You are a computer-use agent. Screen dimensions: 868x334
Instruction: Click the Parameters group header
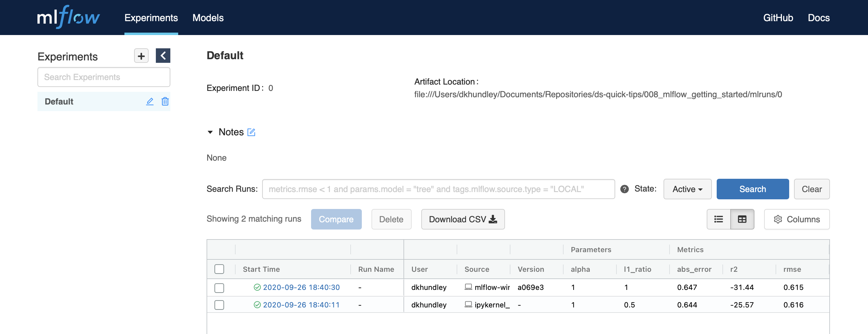(591, 249)
